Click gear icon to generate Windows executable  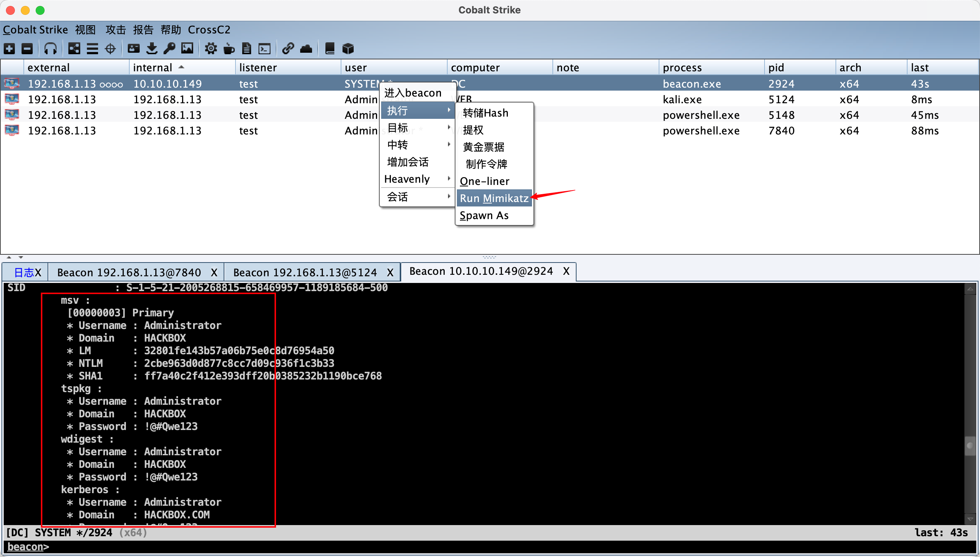click(x=211, y=49)
